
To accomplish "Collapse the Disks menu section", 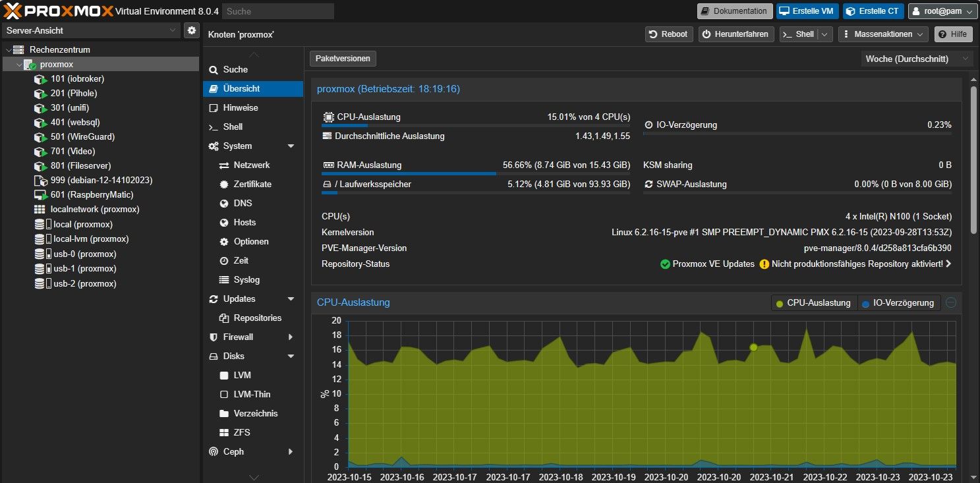I will (291, 356).
